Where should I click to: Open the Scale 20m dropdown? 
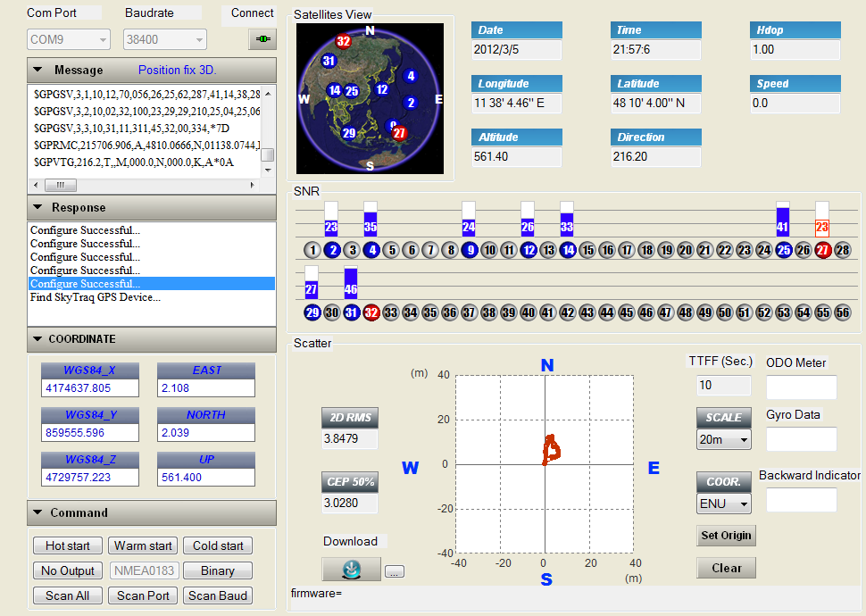pyautogui.click(x=724, y=440)
